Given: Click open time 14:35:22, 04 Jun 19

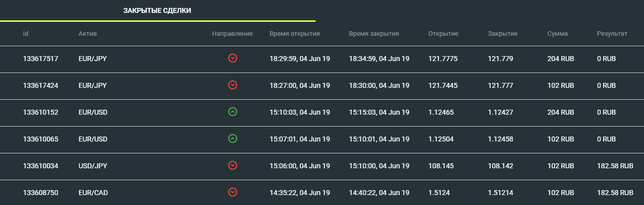Looking at the screenshot, I should point(300,192).
